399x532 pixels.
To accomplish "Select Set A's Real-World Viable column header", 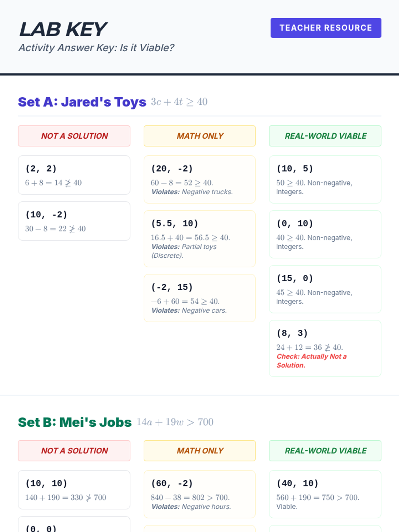I will 325,136.
